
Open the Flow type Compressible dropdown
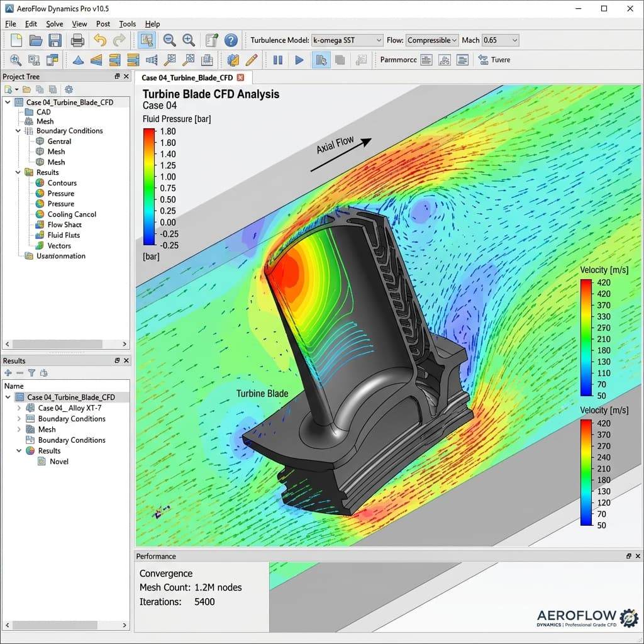click(x=431, y=40)
